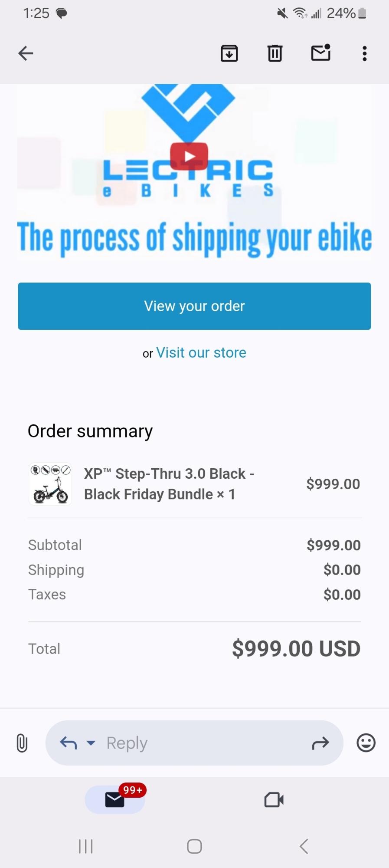Viewport: 389px width, 868px height.
Task: Tap the View your order button
Action: (194, 306)
